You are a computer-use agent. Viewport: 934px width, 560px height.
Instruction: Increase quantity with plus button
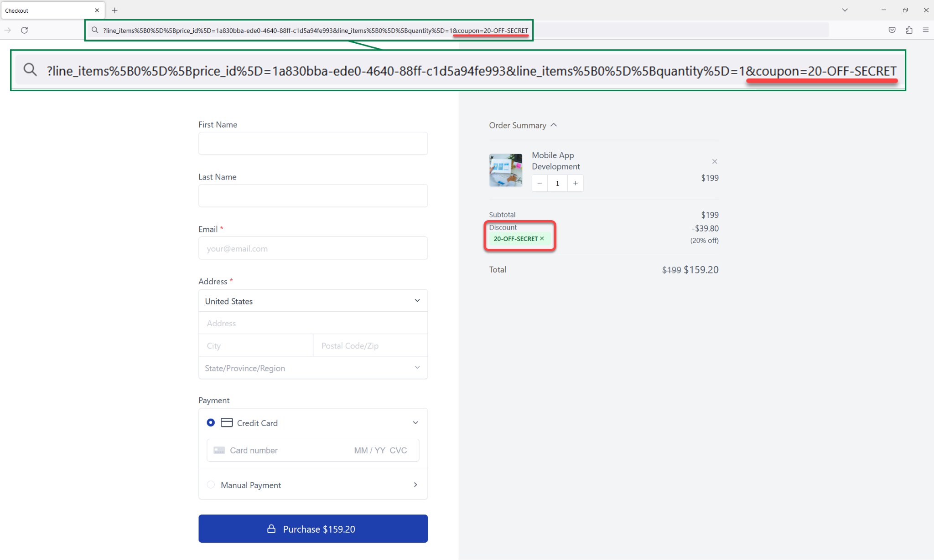click(x=576, y=183)
